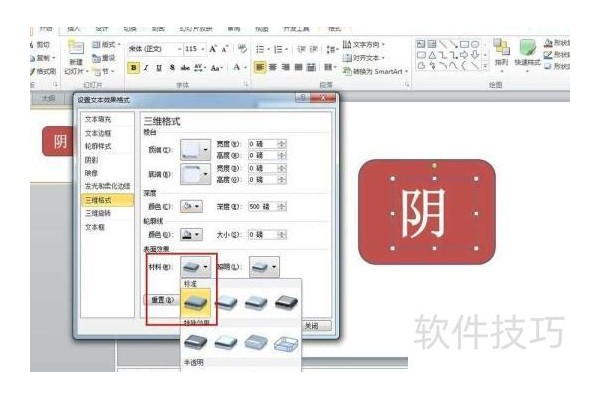
Task: Open contour color (轮廓线颜色) picker
Action: (x=191, y=235)
